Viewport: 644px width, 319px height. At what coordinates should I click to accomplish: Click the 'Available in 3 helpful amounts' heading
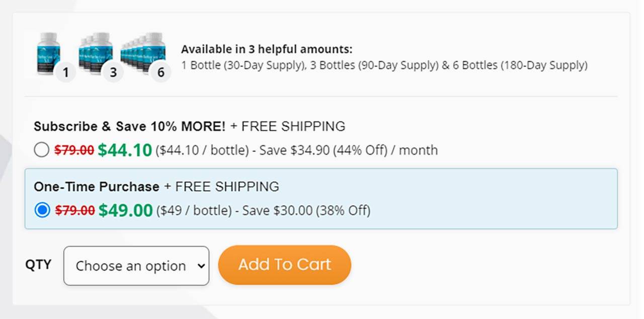coord(267,49)
